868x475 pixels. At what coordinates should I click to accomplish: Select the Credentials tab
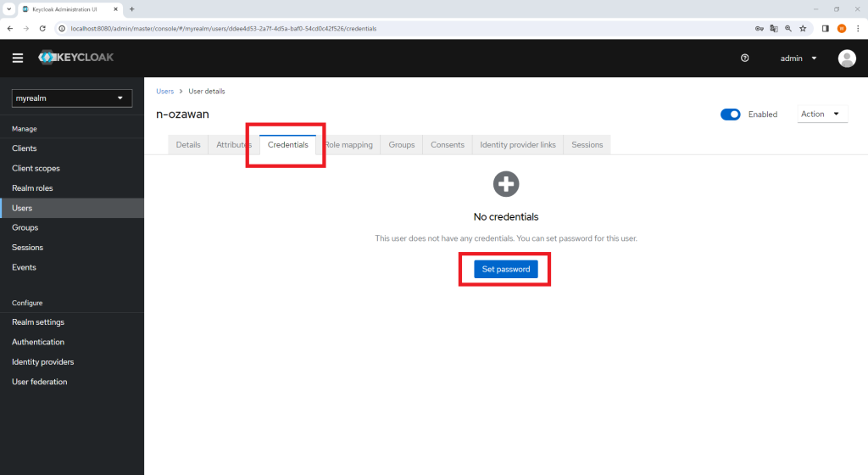tap(288, 144)
